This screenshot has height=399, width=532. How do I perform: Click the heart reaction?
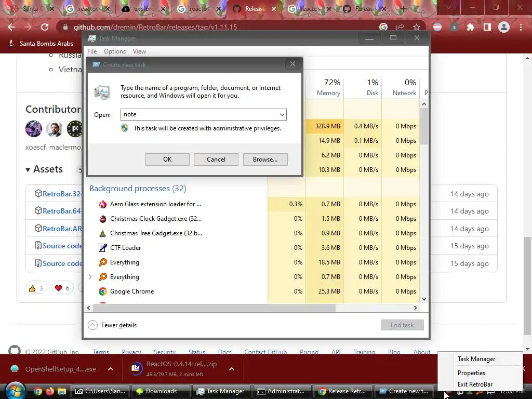(x=62, y=288)
